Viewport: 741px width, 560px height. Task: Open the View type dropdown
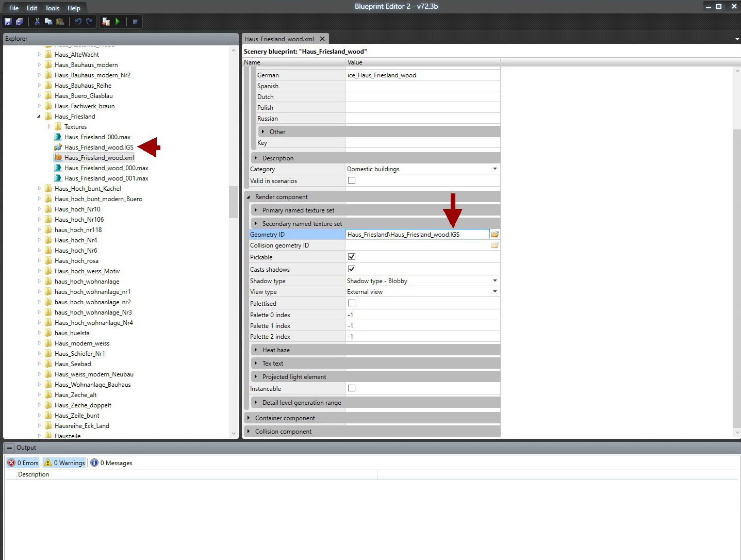coord(495,292)
